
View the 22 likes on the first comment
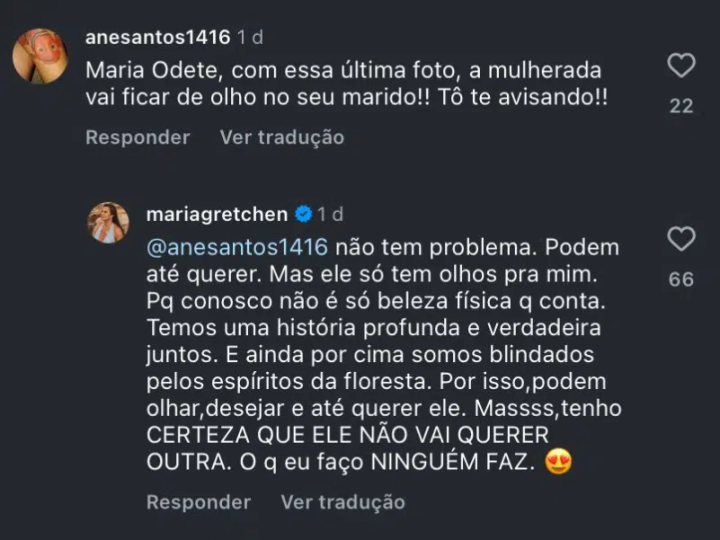coord(681,106)
